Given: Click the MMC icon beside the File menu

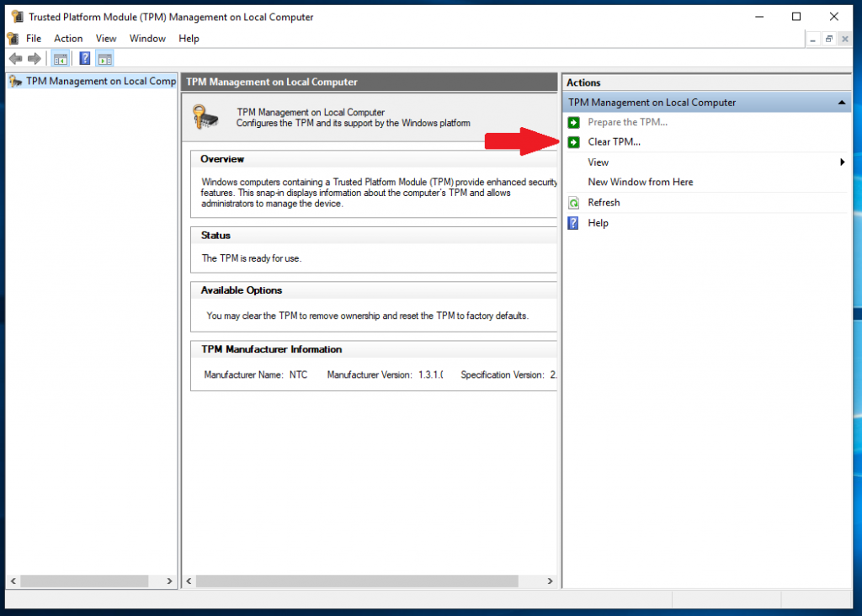Looking at the screenshot, I should (13, 39).
